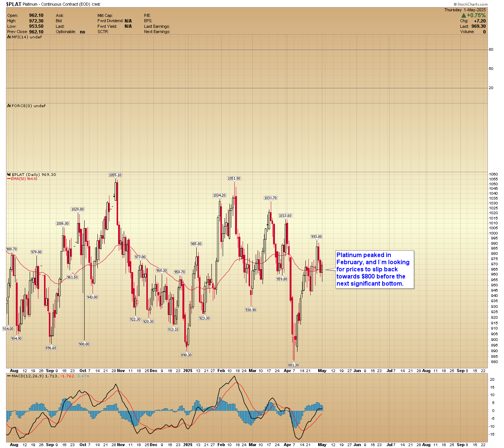Click the 'Thursday 1-May-2025' date
The height and width of the screenshot is (448, 504).
[x=465, y=10]
